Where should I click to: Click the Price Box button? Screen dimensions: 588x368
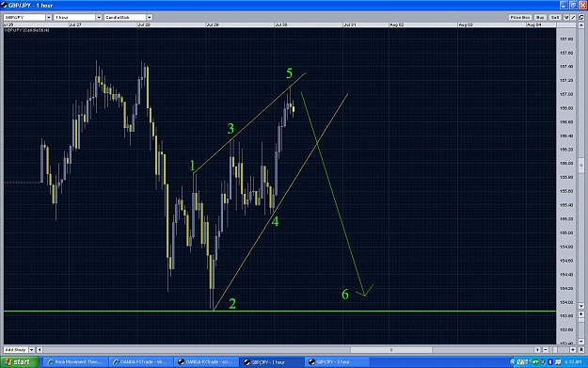pos(520,17)
